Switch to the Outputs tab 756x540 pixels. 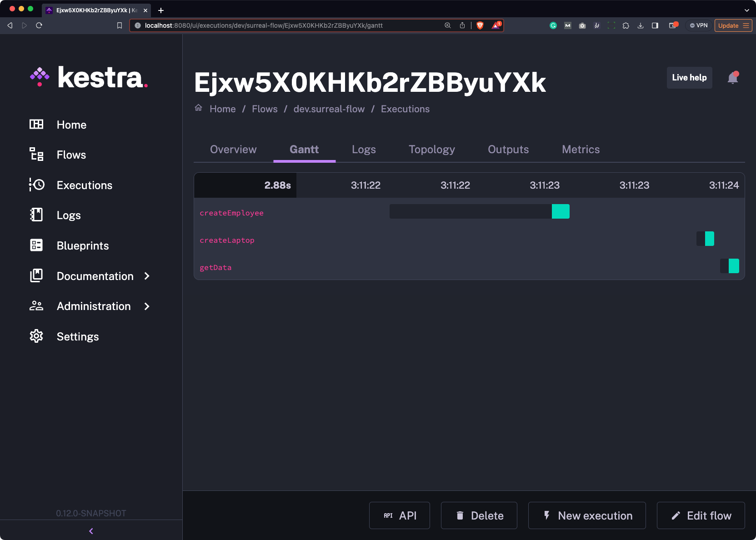508,150
